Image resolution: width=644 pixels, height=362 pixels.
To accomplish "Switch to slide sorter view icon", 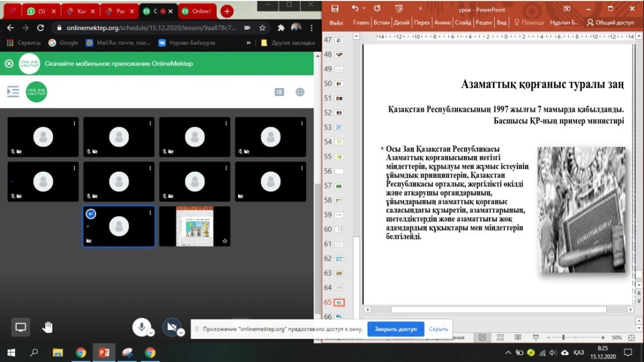I will [x=500, y=337].
